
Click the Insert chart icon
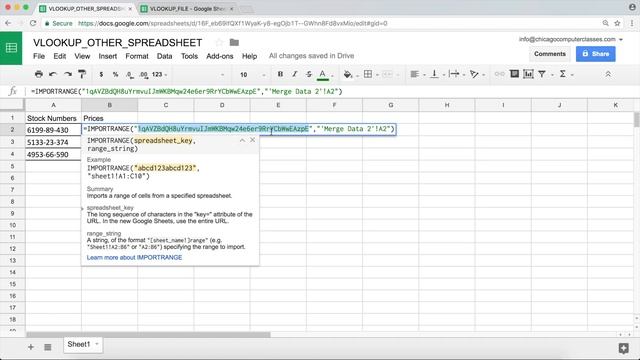coord(529,74)
